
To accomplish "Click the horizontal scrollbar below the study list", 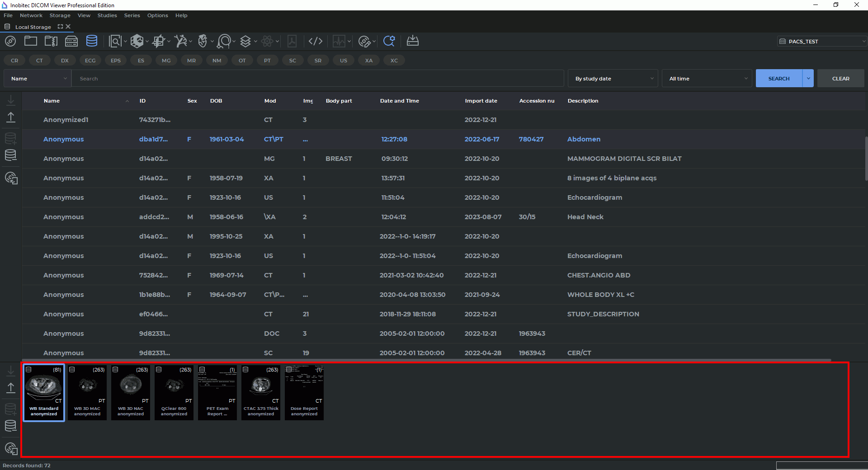I will point(425,360).
